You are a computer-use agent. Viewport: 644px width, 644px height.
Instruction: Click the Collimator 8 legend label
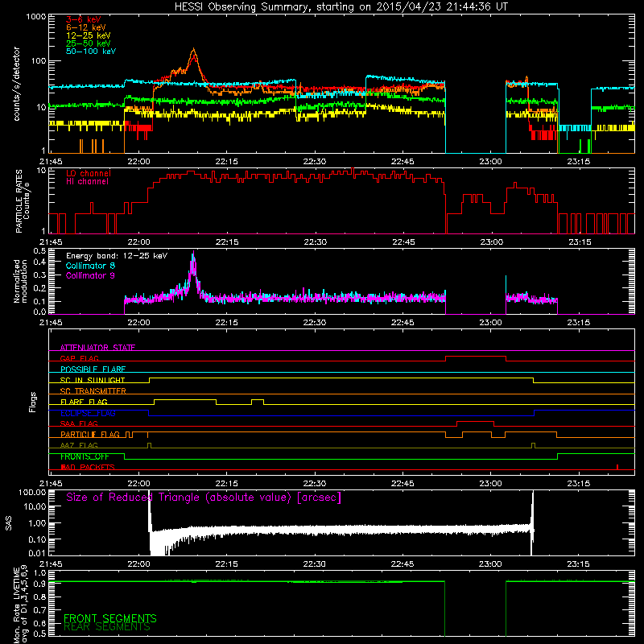90,266
